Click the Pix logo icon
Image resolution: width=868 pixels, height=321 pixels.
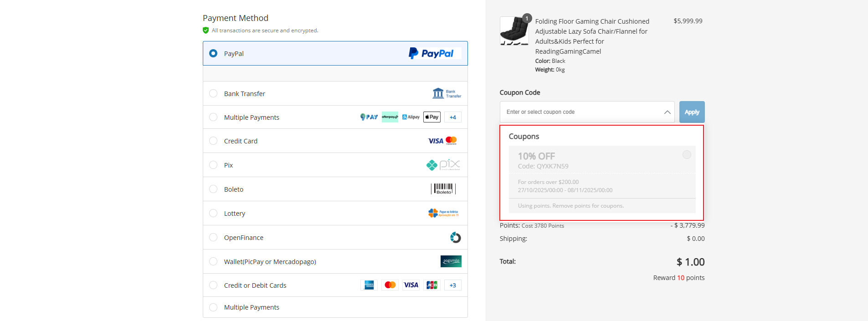pos(443,165)
